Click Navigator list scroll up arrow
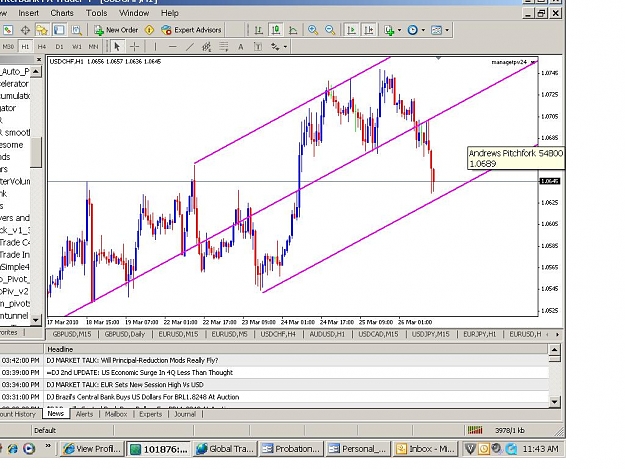 tap(36, 72)
